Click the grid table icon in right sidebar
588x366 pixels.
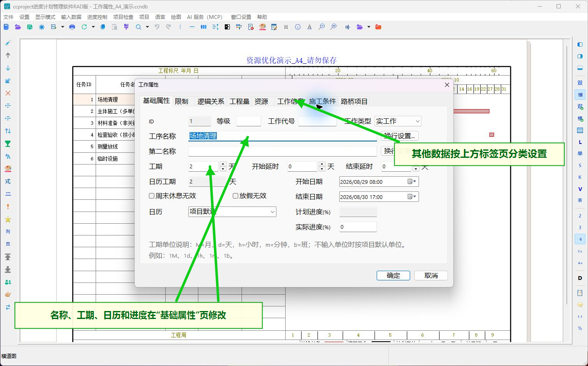tap(580, 131)
